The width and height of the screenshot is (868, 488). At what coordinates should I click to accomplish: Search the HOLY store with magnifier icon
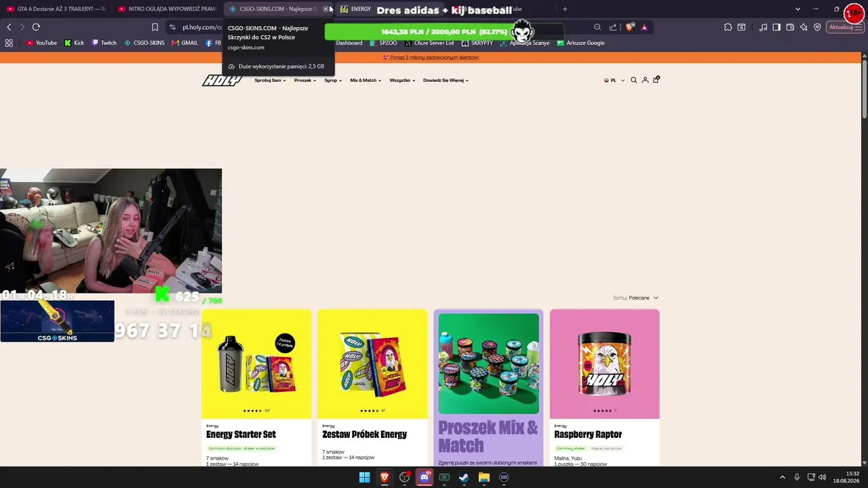pyautogui.click(x=634, y=80)
